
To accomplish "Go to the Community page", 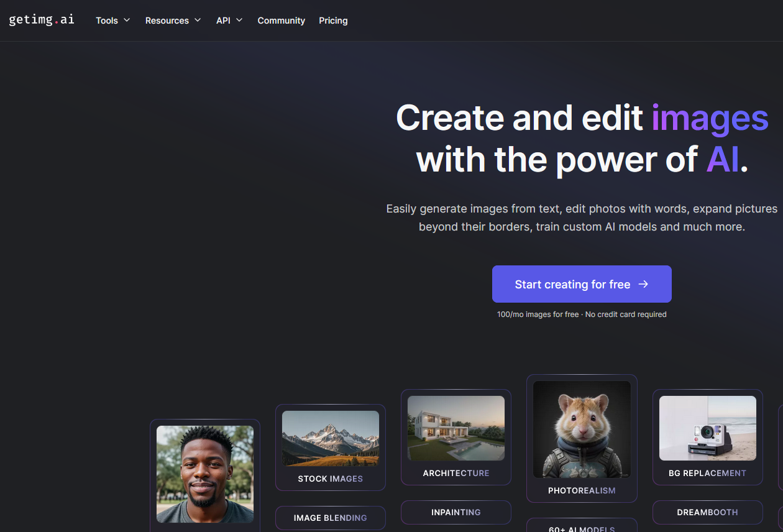I will 281,20.
